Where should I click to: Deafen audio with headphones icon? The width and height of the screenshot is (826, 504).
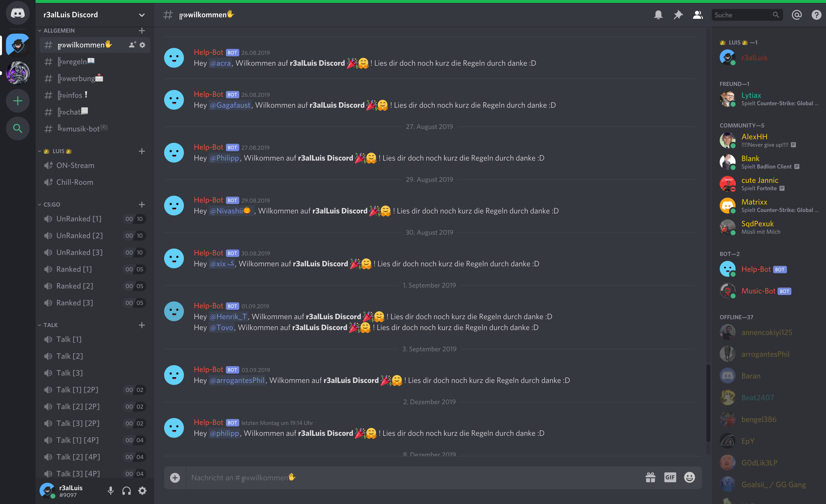click(126, 491)
